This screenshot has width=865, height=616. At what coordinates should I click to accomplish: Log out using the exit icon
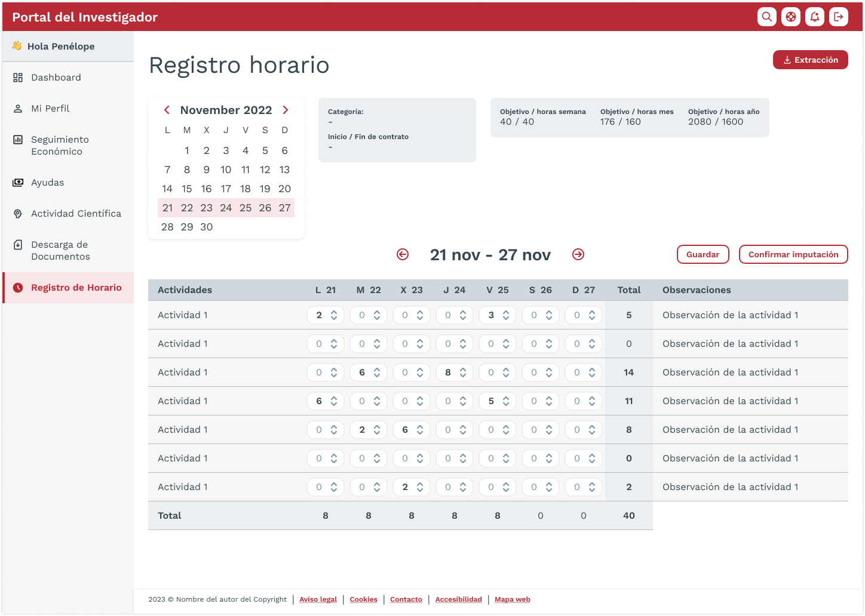[838, 17]
